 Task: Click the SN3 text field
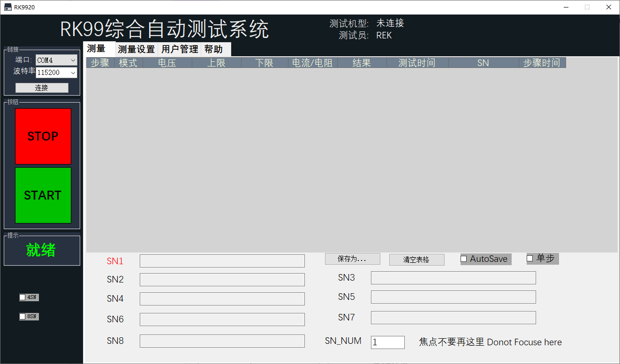[x=453, y=278]
